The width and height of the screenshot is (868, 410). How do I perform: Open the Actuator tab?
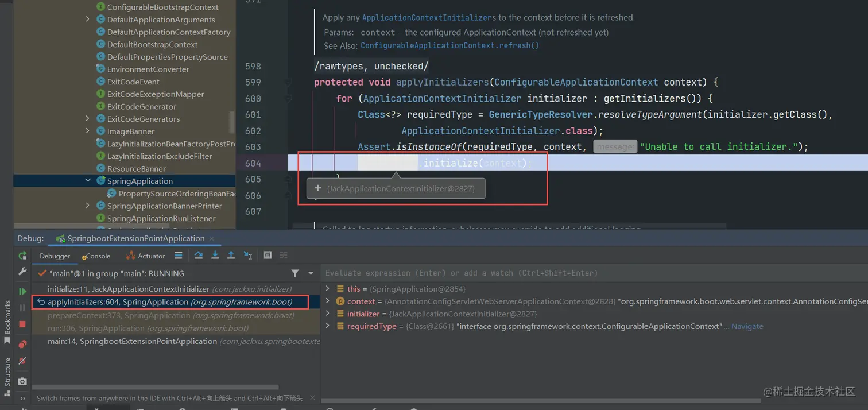click(146, 256)
